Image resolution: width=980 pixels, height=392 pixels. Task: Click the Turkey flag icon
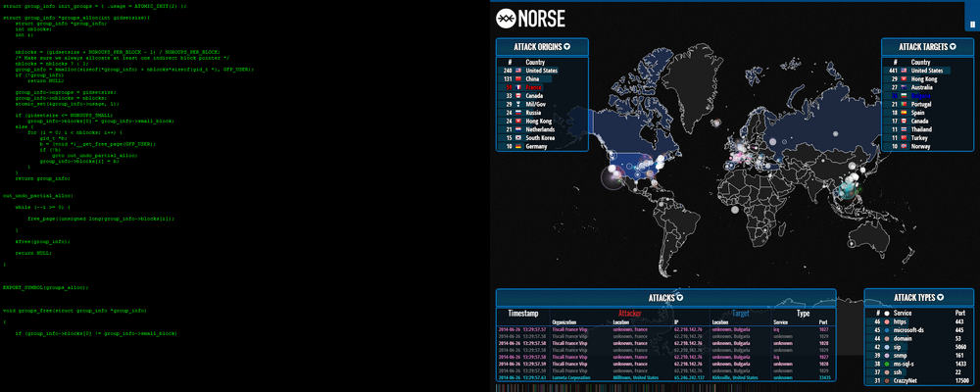tap(904, 138)
